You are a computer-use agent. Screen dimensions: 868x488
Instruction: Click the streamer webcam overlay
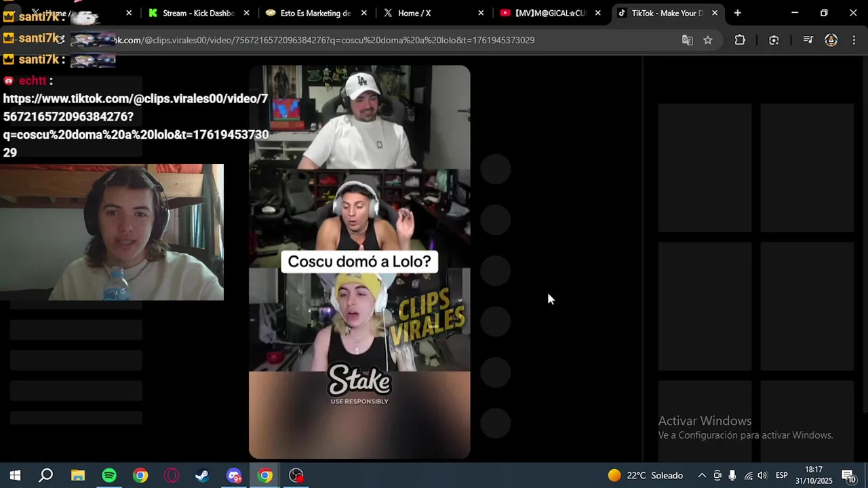coord(112,232)
